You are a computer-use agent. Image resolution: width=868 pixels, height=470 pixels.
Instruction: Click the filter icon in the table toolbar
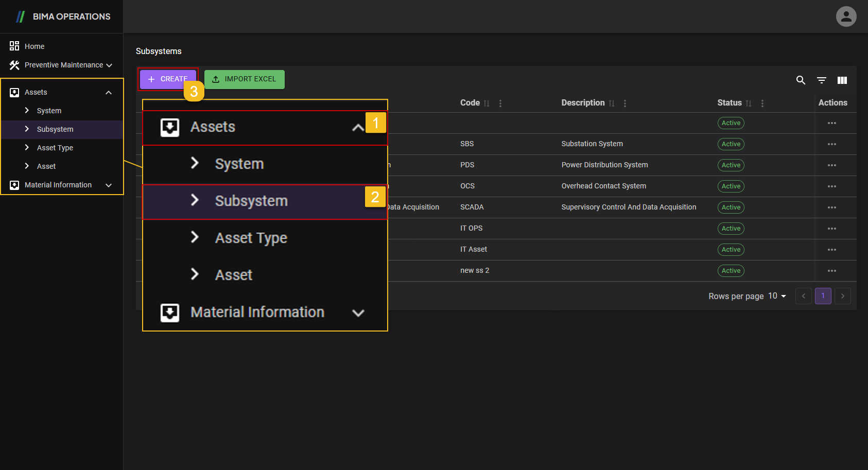click(821, 80)
